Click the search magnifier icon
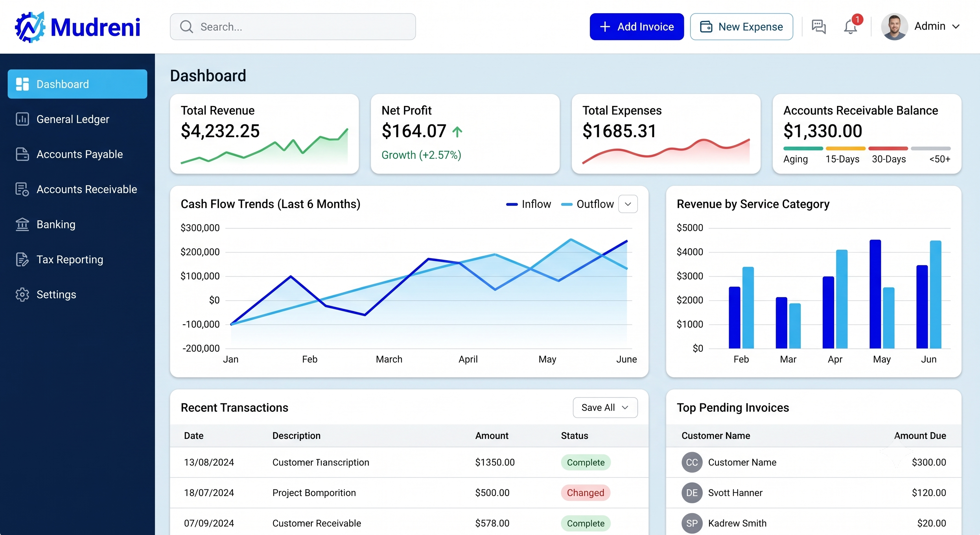This screenshot has width=980, height=535. [187, 27]
